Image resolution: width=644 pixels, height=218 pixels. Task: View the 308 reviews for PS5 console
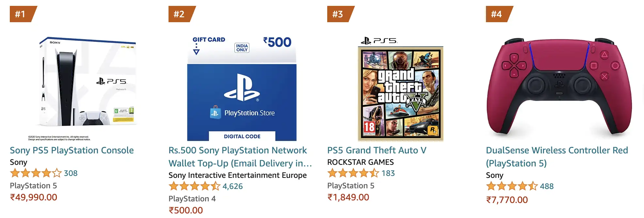click(71, 173)
